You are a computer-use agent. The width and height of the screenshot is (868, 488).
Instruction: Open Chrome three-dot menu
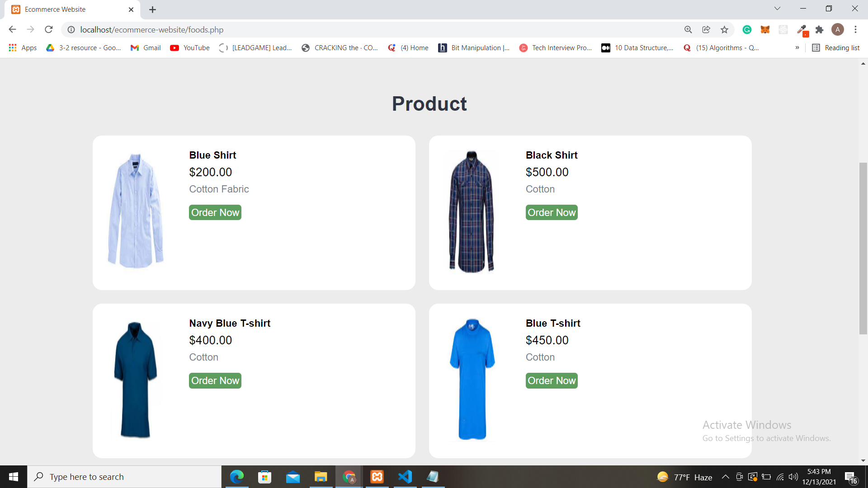click(855, 30)
